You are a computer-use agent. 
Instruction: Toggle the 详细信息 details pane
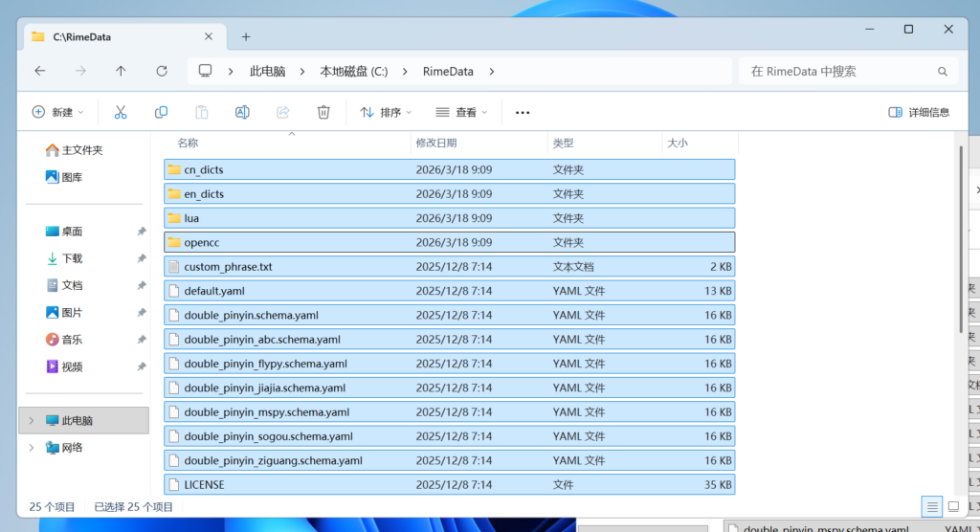pos(919,112)
